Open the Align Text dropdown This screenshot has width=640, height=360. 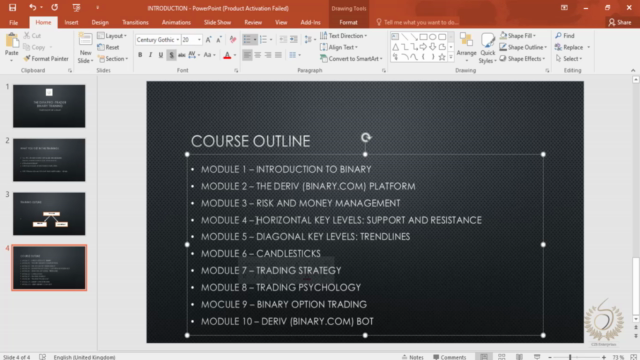point(339,47)
